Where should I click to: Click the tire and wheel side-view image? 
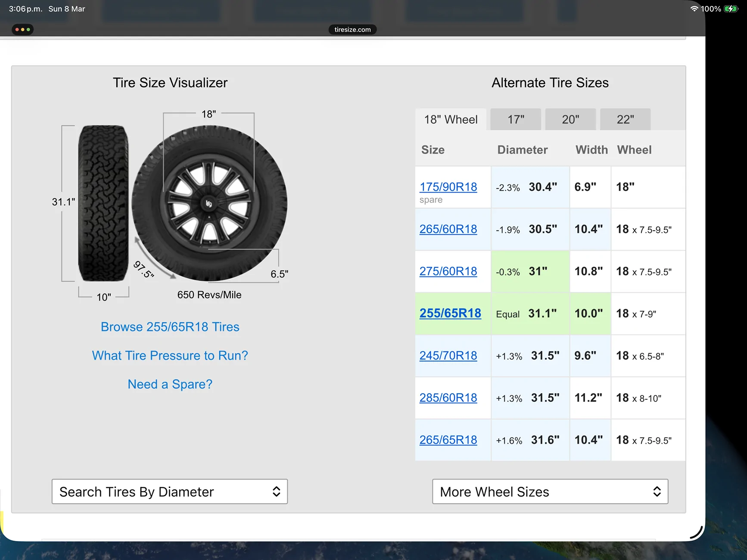[x=209, y=203]
